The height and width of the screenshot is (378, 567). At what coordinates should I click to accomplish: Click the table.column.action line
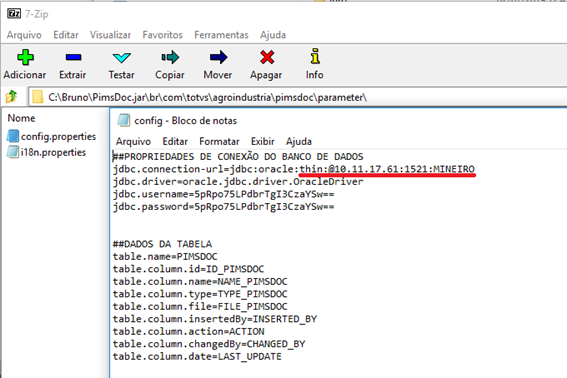pos(188,331)
